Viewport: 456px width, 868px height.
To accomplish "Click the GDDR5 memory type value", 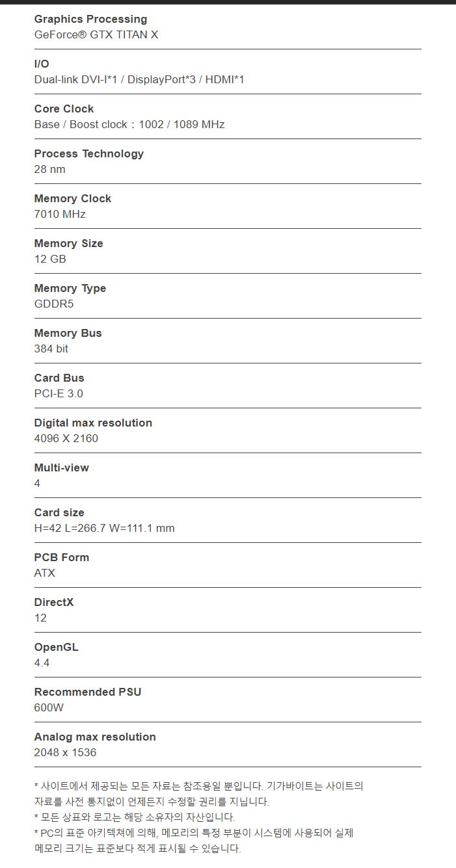I will 54,304.
